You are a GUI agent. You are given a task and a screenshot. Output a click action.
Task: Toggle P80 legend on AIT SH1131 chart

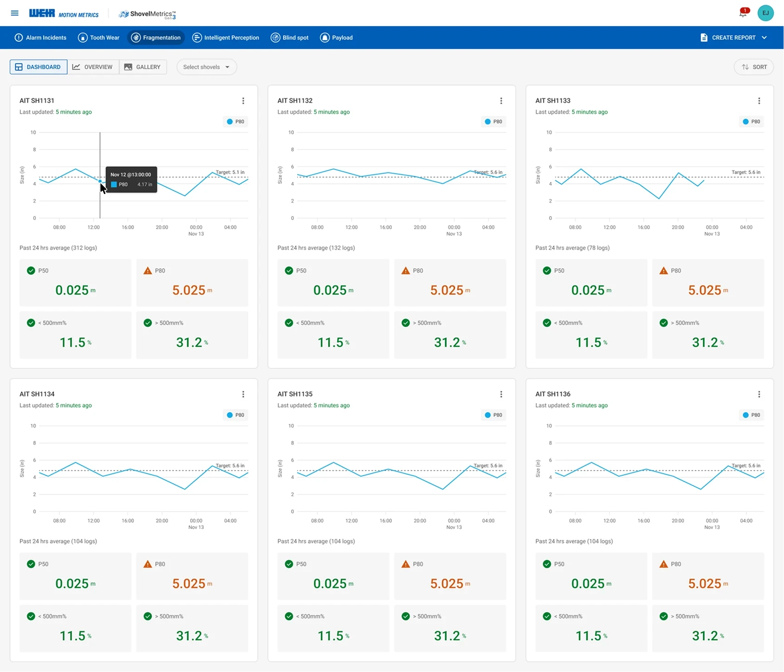(236, 122)
